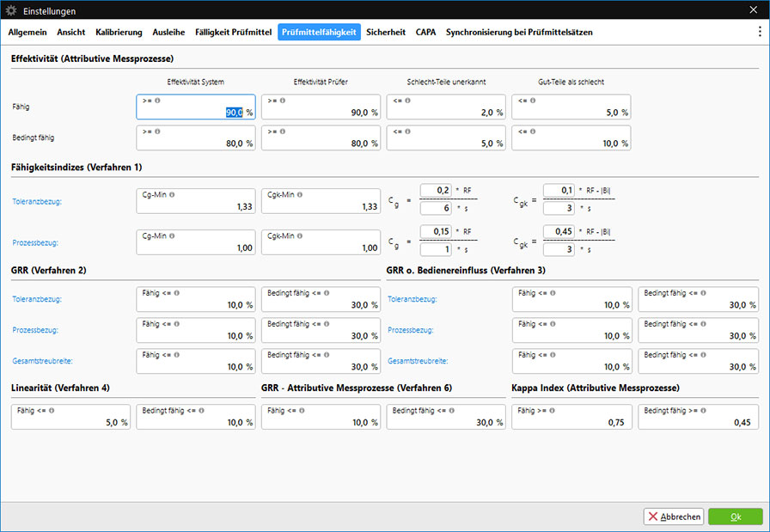
Task: Click Effektivität Prüfer field in Bedingt fähig row
Action: [320, 138]
